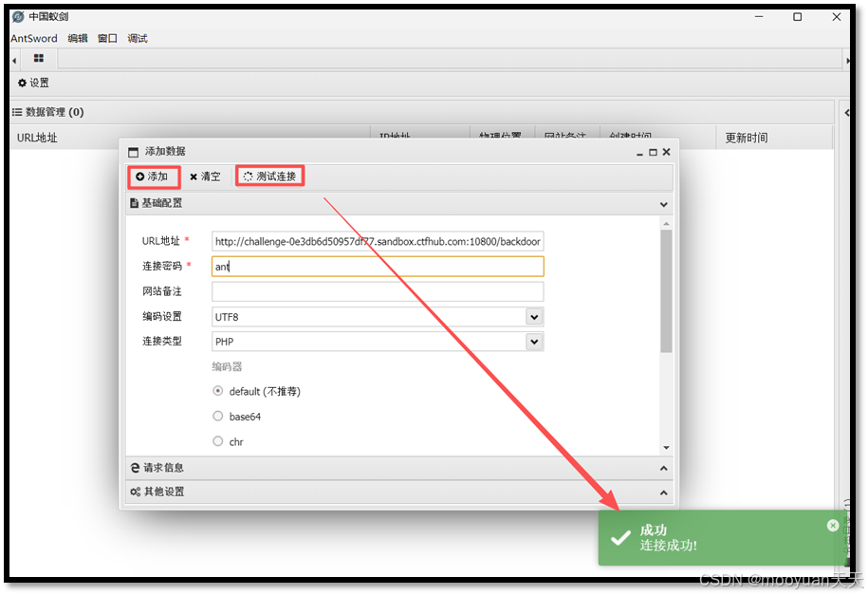
Task: Click the dialog vertical scrollbar thumb
Action: [x=667, y=291]
